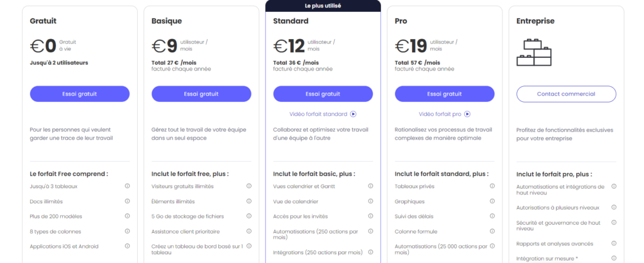Show info for Vues calendrier et Gantt
Image resolution: width=644 pixels, height=263 pixels.
click(x=370, y=186)
